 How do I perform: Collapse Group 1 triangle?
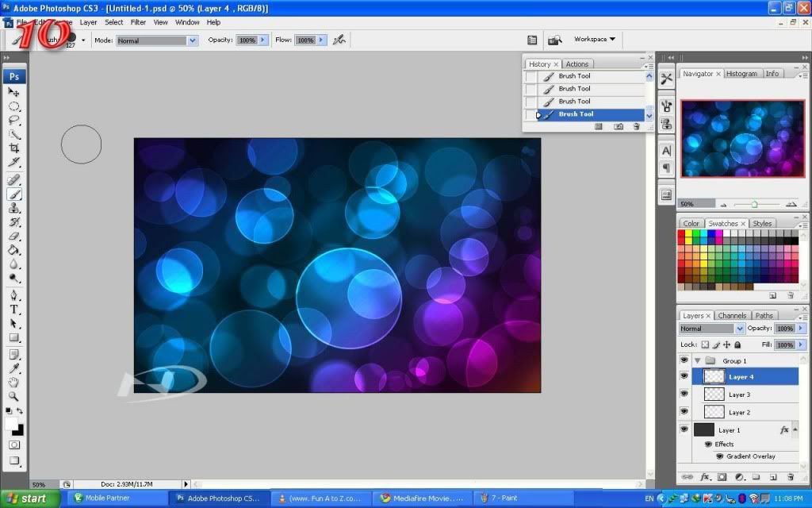(698, 361)
